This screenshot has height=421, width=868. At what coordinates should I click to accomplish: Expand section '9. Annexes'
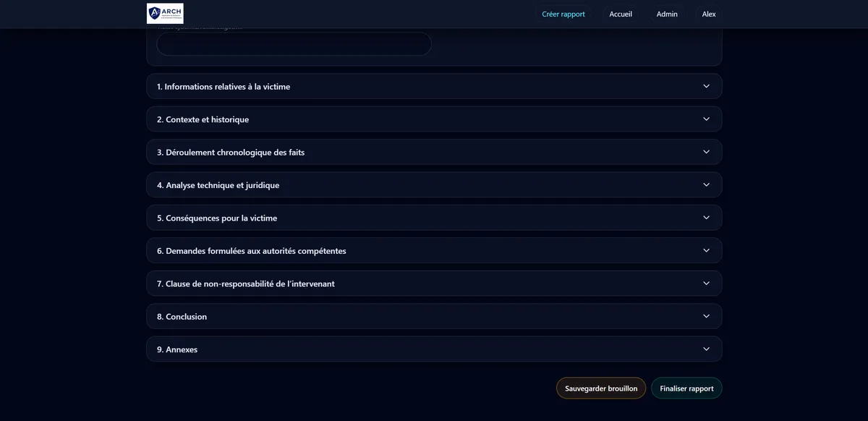(434, 348)
